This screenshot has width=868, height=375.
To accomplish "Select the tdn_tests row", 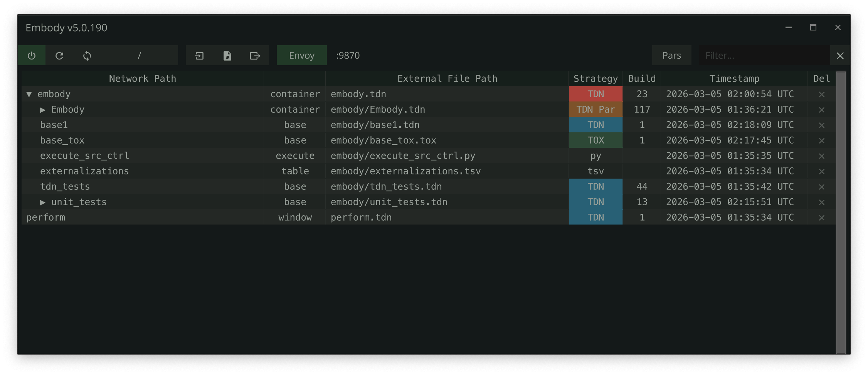I will [428, 187].
